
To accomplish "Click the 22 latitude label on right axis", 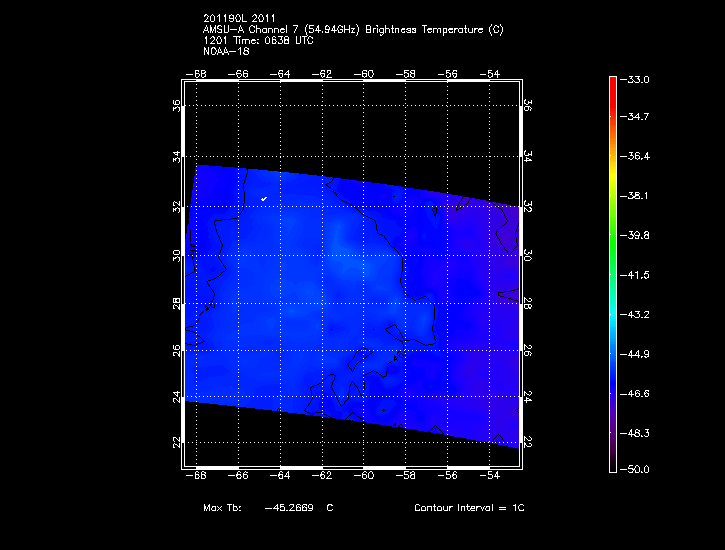I will pyautogui.click(x=530, y=441).
